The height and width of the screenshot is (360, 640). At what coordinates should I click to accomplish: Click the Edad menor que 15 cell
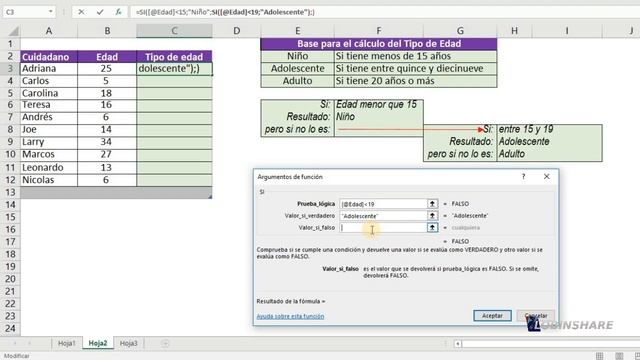pyautogui.click(x=379, y=105)
